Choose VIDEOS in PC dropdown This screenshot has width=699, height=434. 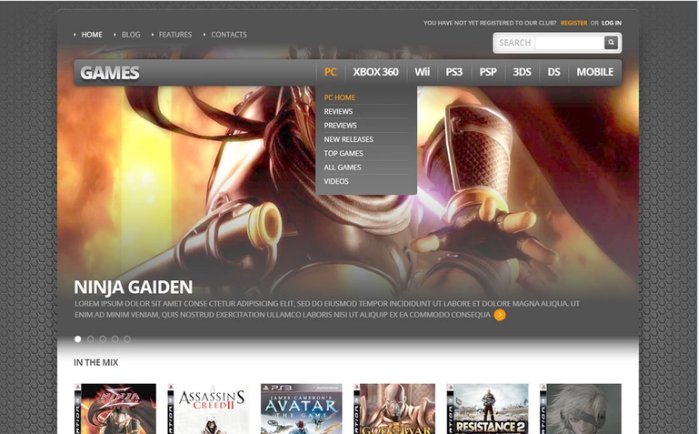[x=336, y=181]
